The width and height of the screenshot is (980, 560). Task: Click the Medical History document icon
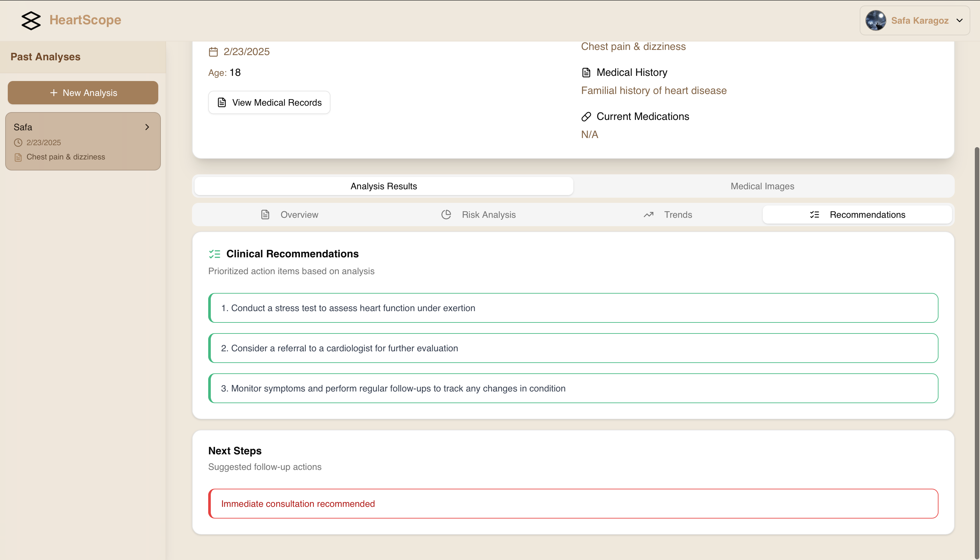tap(586, 73)
